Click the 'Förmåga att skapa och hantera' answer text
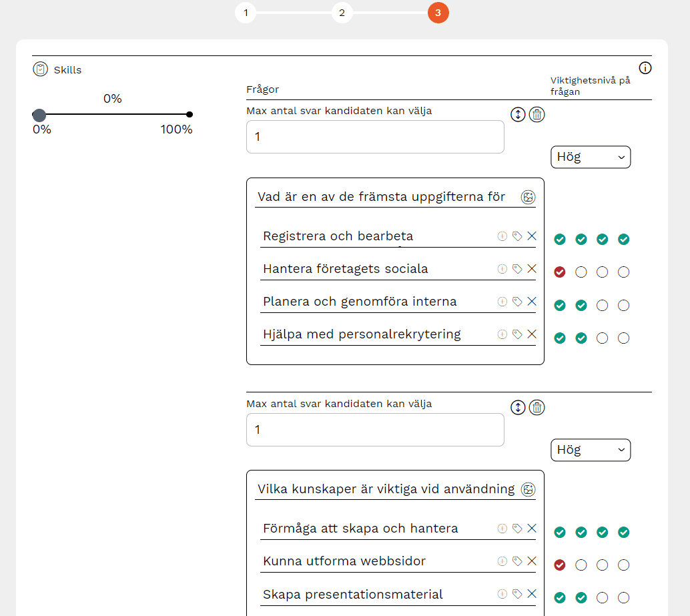Image resolution: width=690 pixels, height=616 pixels. pyautogui.click(x=360, y=529)
